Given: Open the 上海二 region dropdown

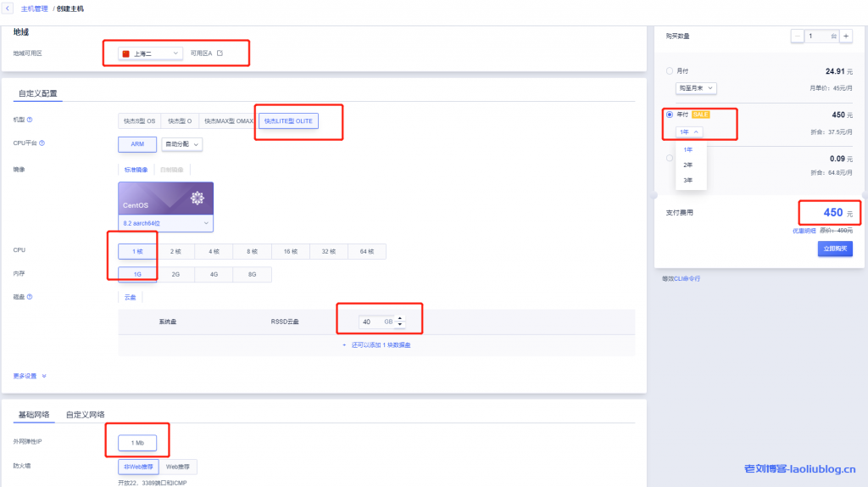Looking at the screenshot, I should click(x=151, y=53).
